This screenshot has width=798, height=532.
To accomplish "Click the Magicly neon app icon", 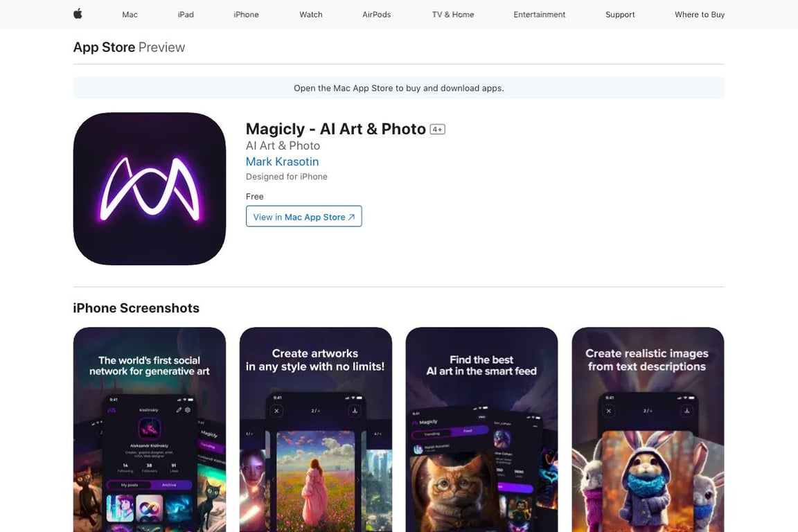I will tap(150, 188).
